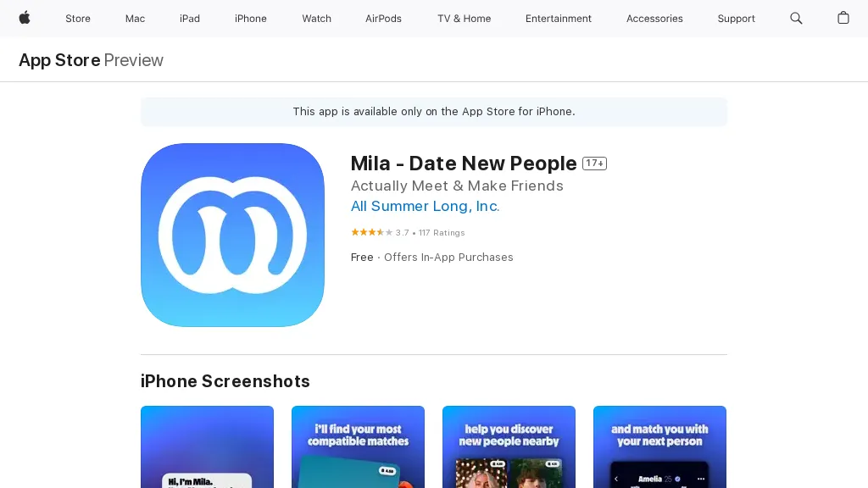This screenshot has height=488, width=868.
Task: Open the Mac menu item
Action: (x=135, y=19)
